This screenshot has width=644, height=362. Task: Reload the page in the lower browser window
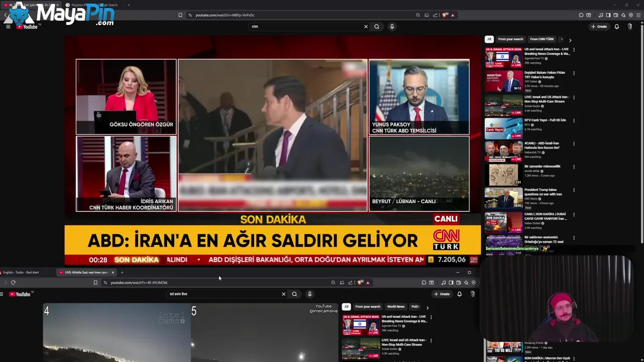point(13,283)
